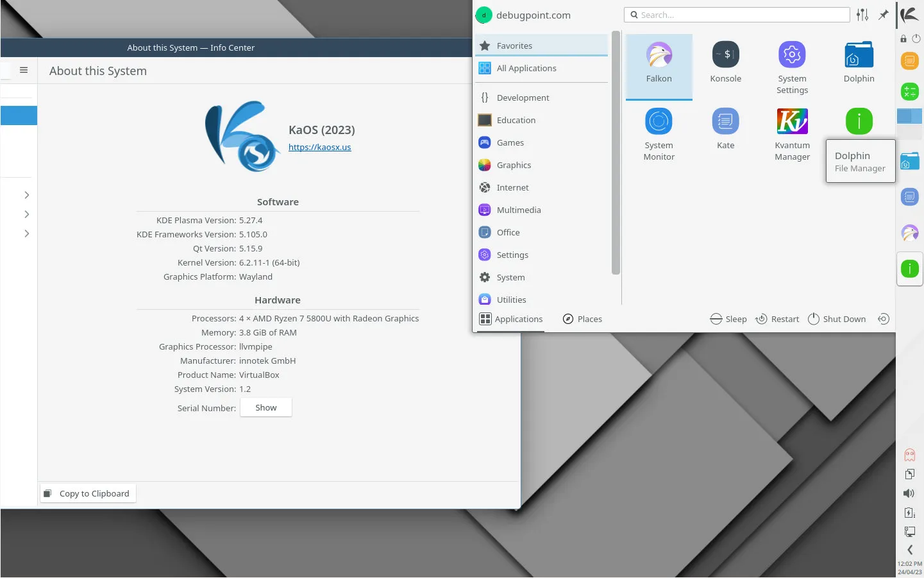924x578 pixels.
Task: Open the Development category
Action: tap(541, 98)
